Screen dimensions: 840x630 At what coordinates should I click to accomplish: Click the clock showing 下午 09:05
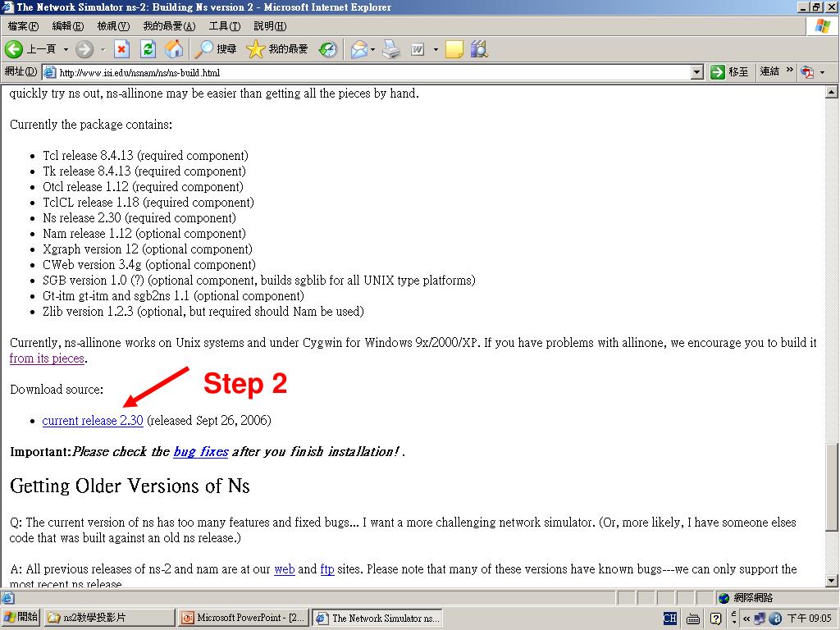click(x=809, y=619)
